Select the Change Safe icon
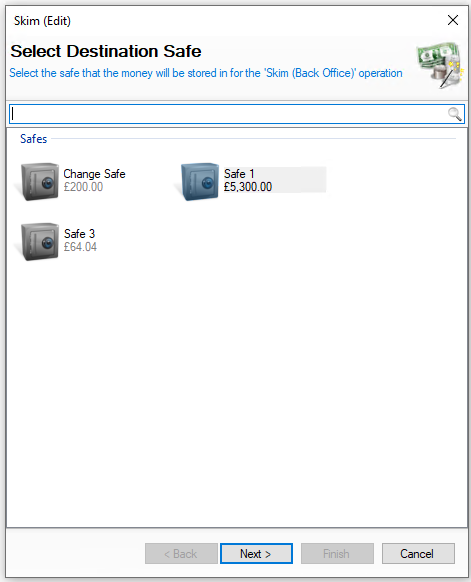The width and height of the screenshot is (471, 582). (x=40, y=181)
